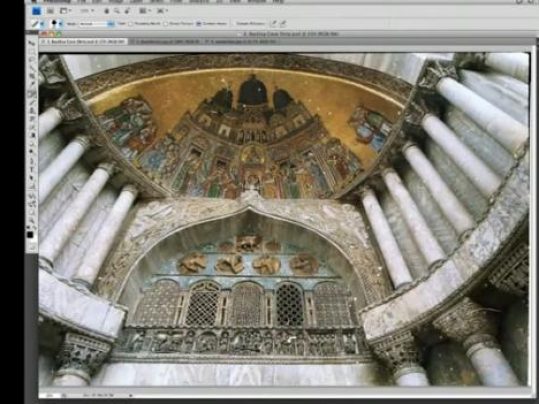Select the Crop tool

tap(32, 76)
